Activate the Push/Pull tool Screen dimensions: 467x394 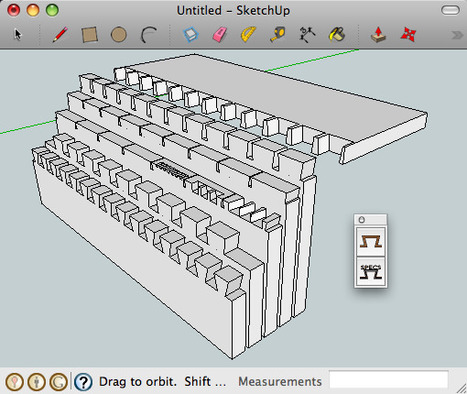pyautogui.click(x=378, y=35)
